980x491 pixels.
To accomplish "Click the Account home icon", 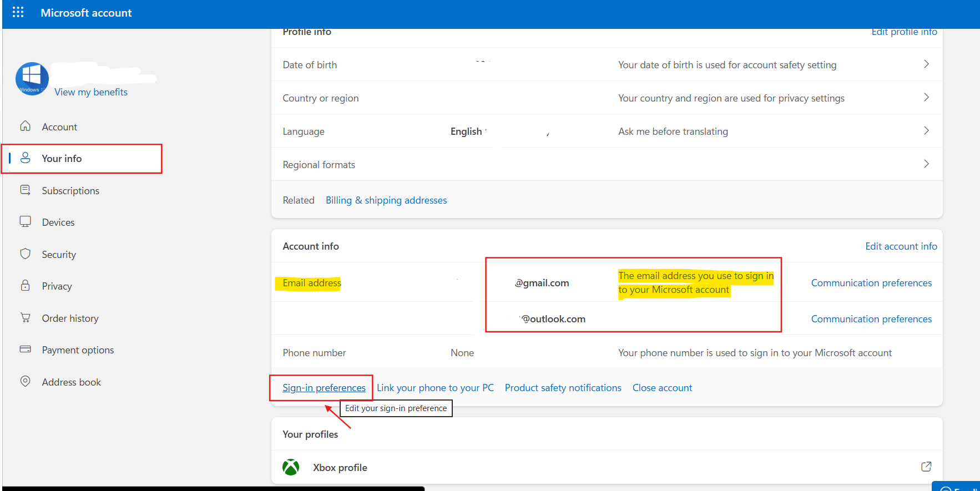I will 25,126.
